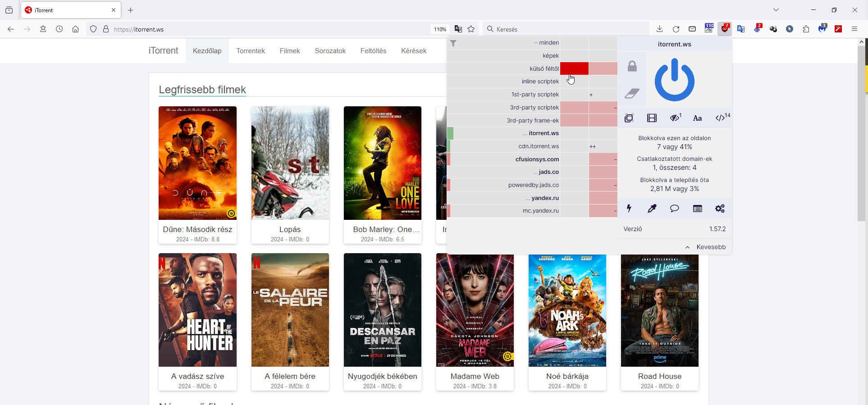Expand the jads.co domain row
Viewport: 868px width, 405px height.
point(504,172)
